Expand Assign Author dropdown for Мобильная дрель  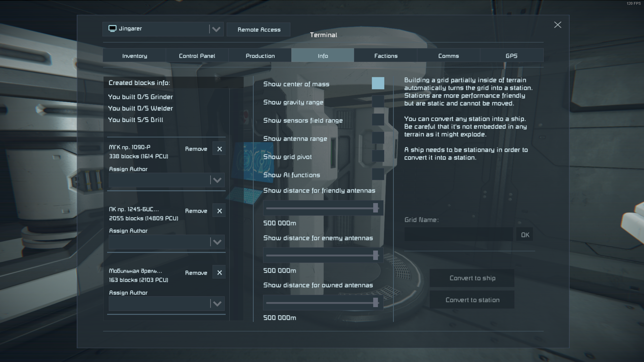167,304
